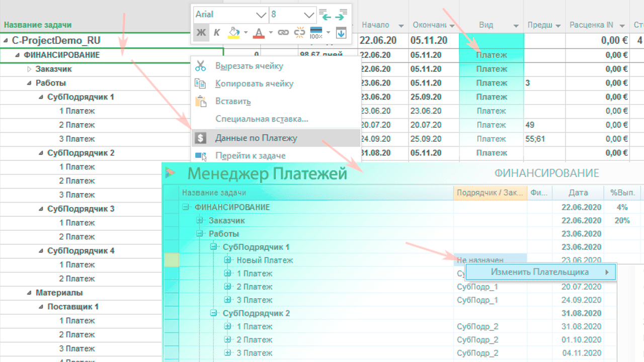Open the font size 8 dropdown

[x=308, y=15]
